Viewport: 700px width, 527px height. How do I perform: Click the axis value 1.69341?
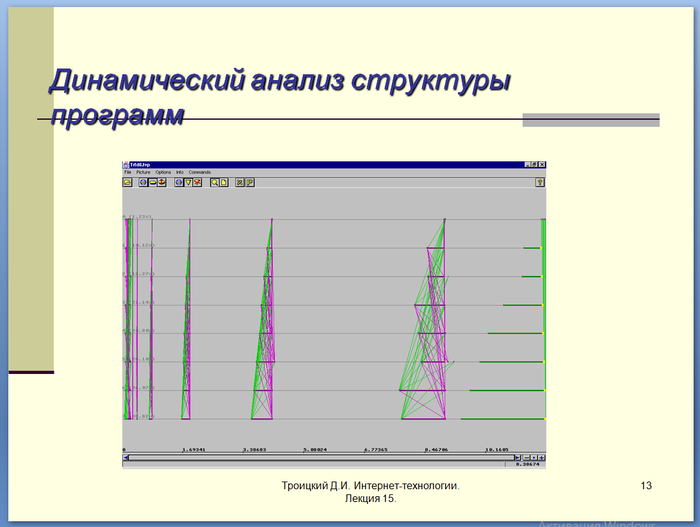tap(194, 450)
